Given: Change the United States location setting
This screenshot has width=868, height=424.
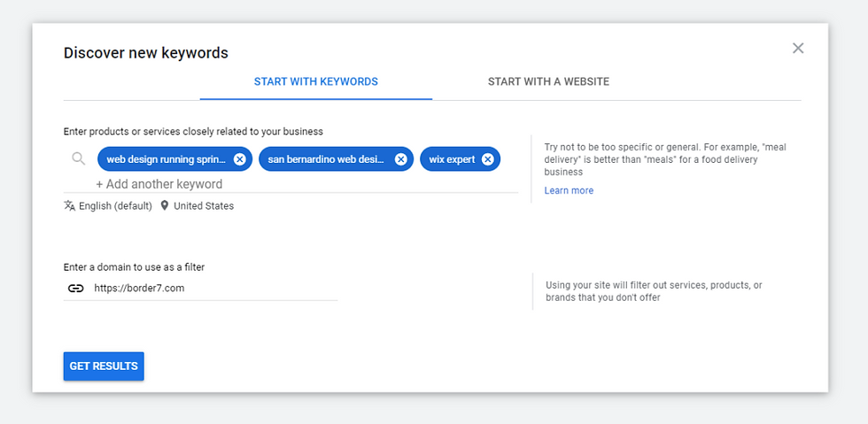Looking at the screenshot, I should (204, 206).
